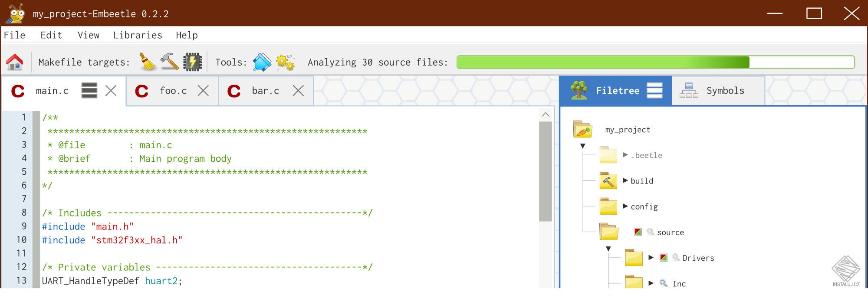Click the .beetle folder icon
The height and width of the screenshot is (296, 868).
[608, 155]
